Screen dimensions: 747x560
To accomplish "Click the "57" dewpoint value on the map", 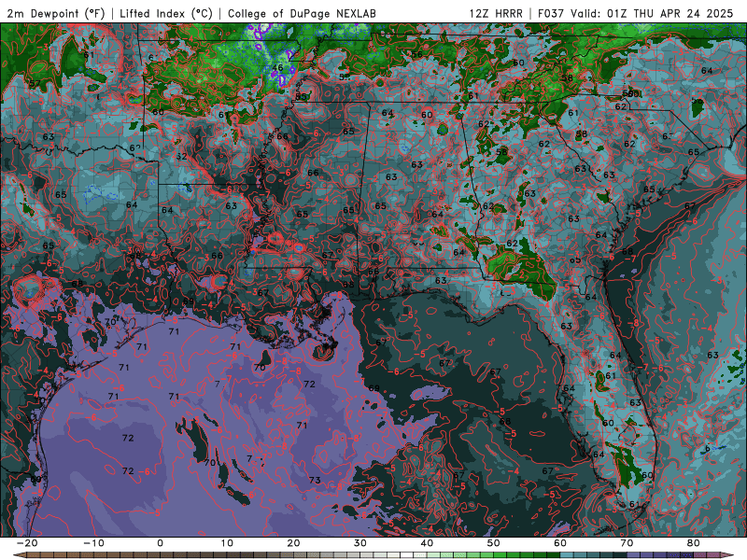I will 35,84.
